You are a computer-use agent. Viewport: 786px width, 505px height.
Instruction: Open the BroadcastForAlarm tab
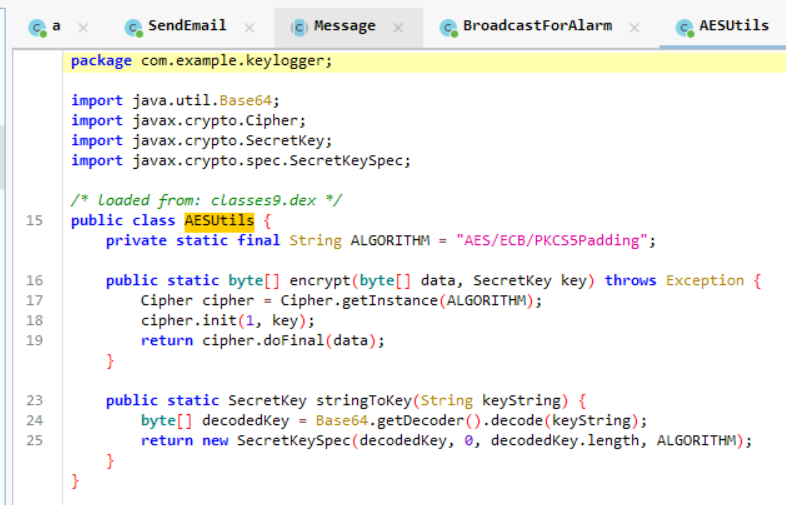tap(537, 26)
